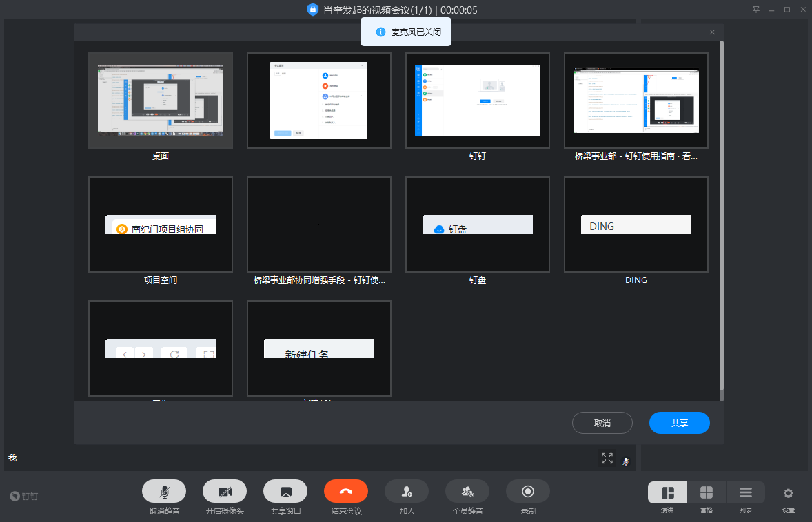
Task: Open 设置 gear settings
Action: tap(788, 494)
